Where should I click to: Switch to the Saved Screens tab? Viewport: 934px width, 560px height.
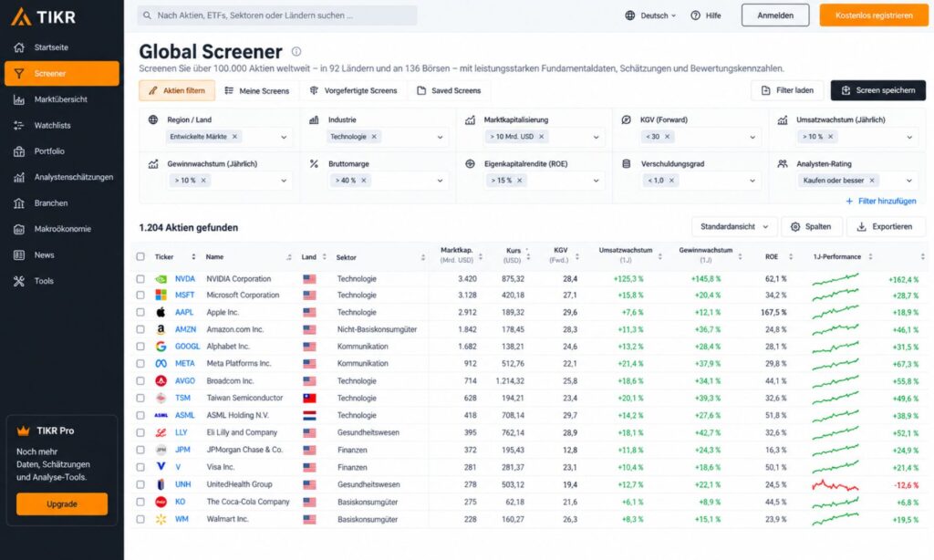point(449,90)
